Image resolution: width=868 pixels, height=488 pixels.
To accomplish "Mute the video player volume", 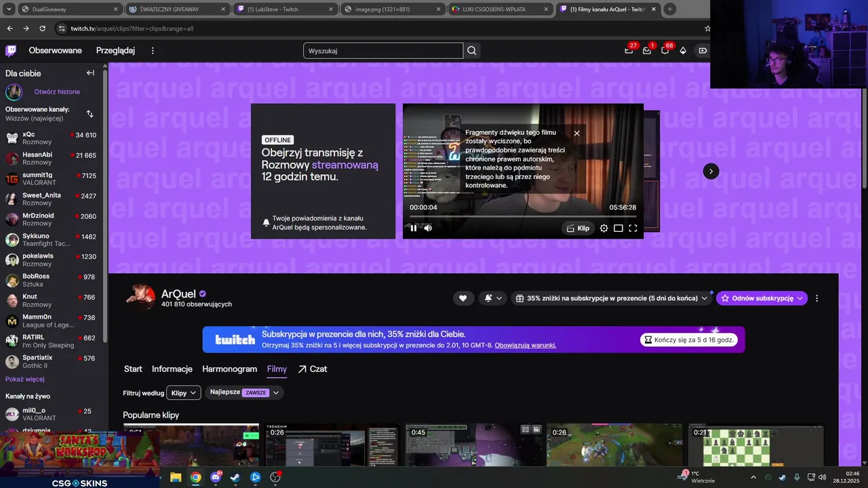I will (x=429, y=228).
